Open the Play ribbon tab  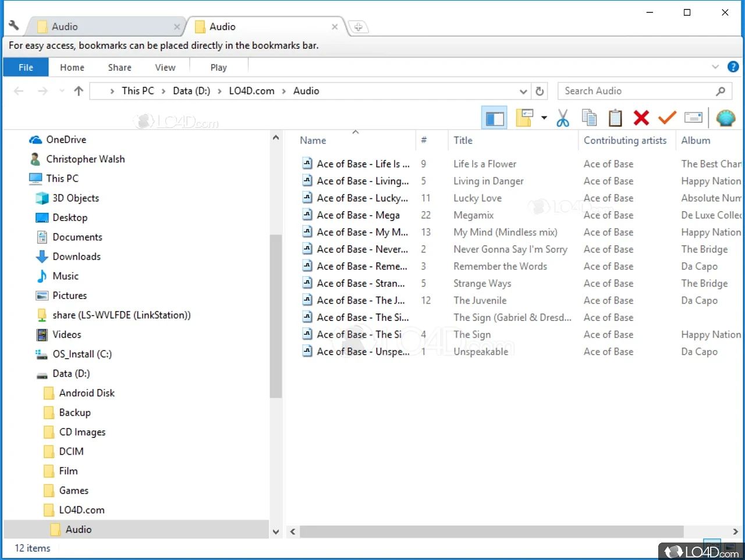click(x=219, y=67)
